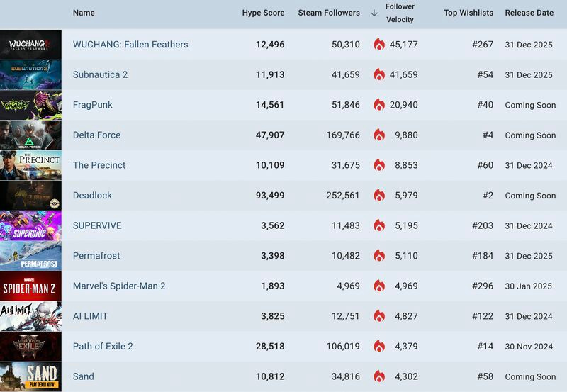567x392 pixels.
Task: Click Path of Exile 2 wishlist rank #14
Action: pos(485,347)
